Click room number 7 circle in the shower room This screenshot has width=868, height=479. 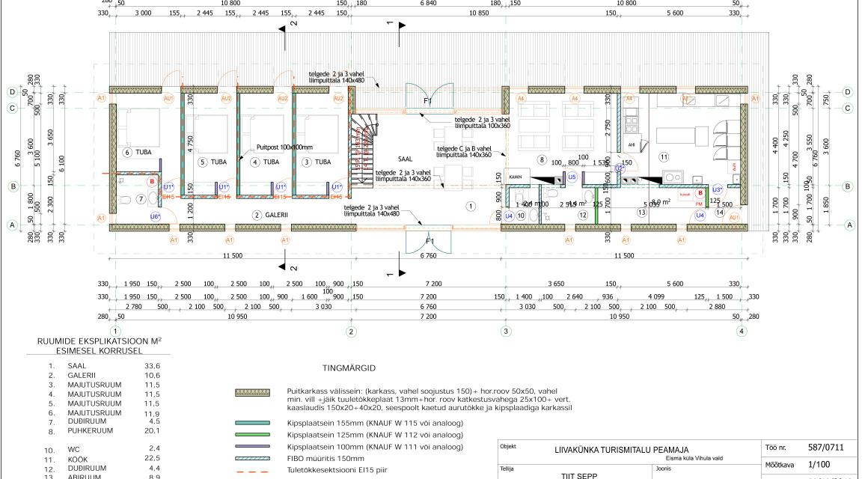[141, 199]
